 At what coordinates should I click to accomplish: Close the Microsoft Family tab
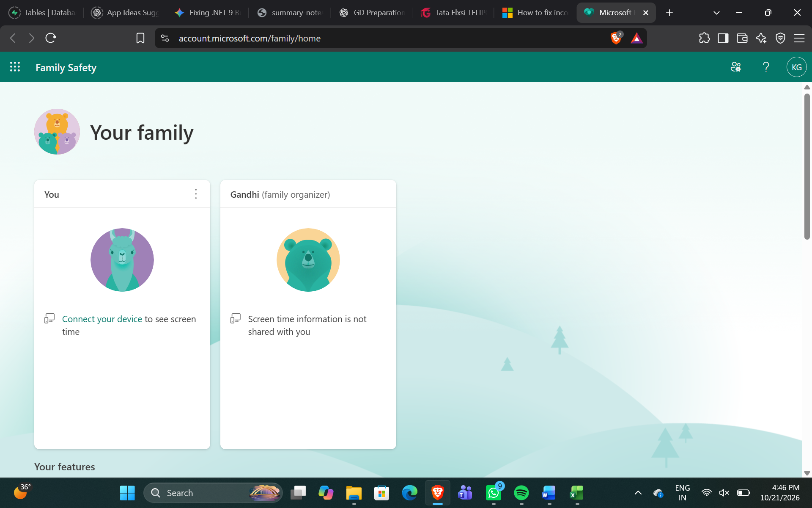[x=646, y=13]
